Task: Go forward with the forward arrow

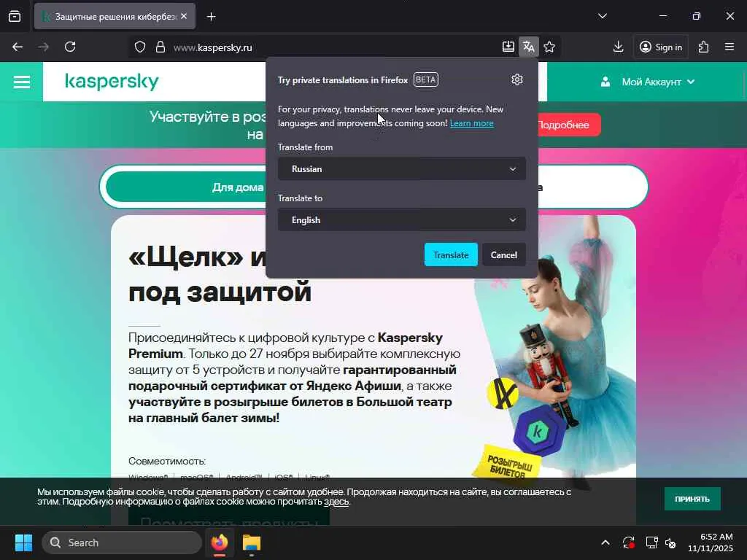Action: [x=43, y=47]
